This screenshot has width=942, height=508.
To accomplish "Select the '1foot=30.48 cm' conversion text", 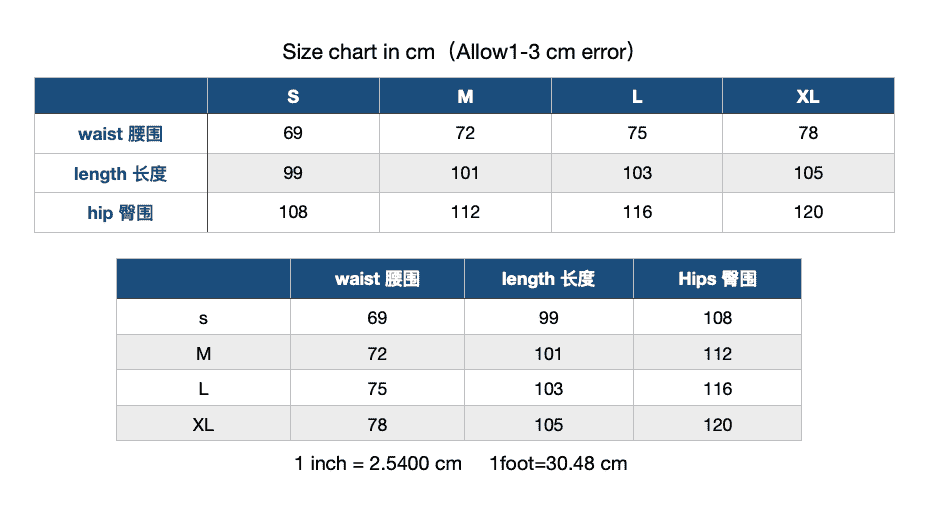I will pos(558,464).
